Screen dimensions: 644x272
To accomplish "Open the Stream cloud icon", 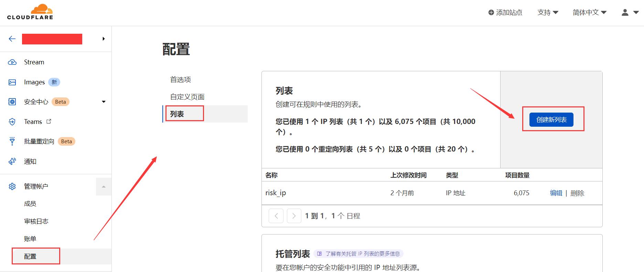I will pos(12,62).
